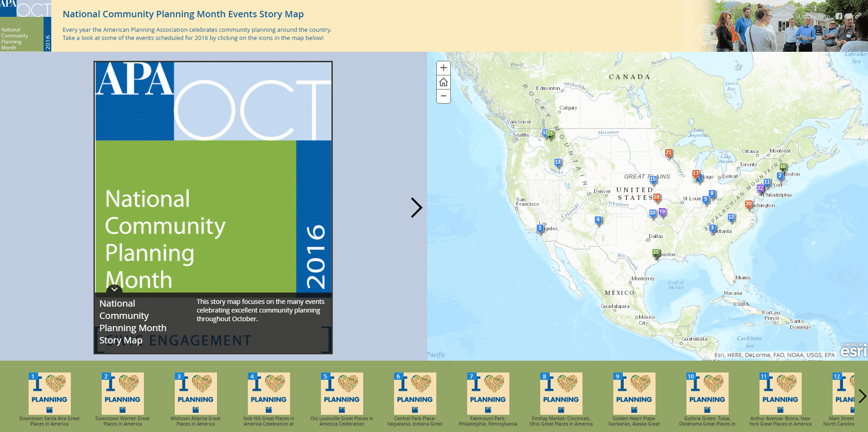Screen dimensions: 868x432
Task: Select orange map marker 20 near Washington
Action: [748, 205]
